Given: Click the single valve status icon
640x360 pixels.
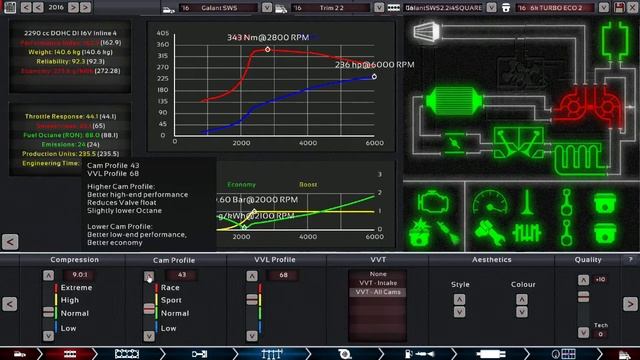Looking at the screenshot, I should (x=527, y=202).
